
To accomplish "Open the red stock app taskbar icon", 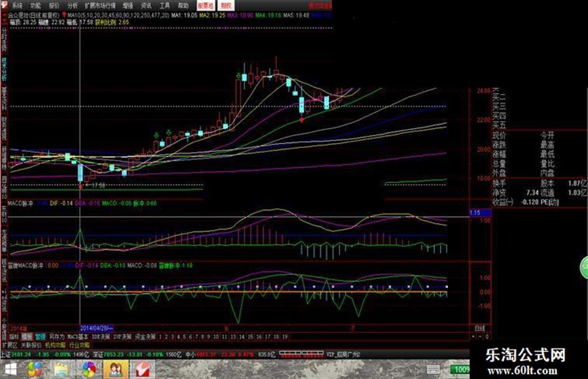I will 142,370.
